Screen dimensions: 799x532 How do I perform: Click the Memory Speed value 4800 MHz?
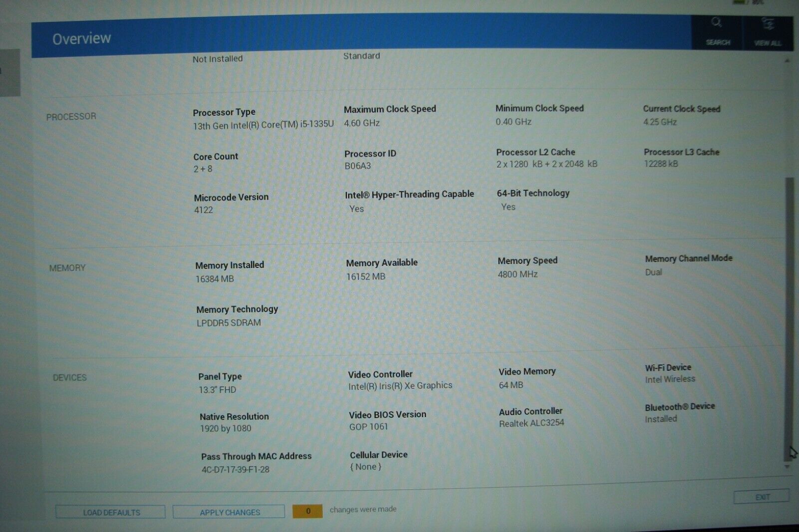517,274
